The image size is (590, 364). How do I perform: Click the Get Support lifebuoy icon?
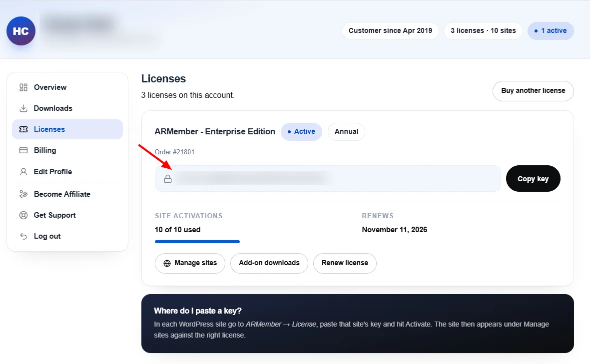23,215
